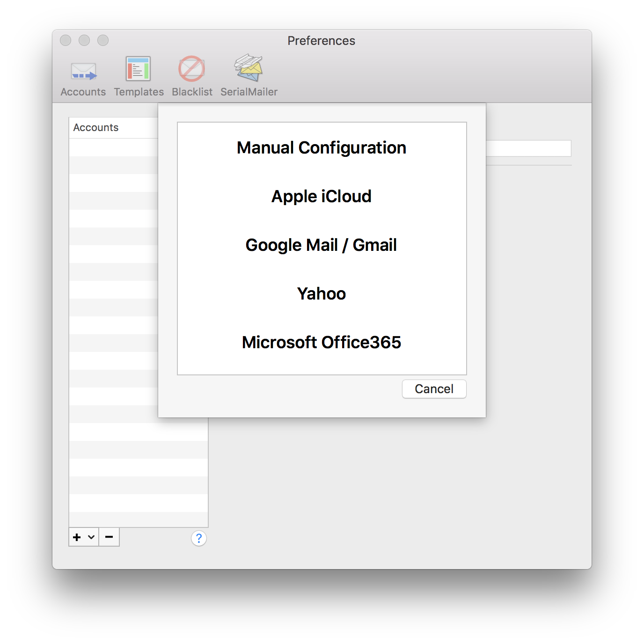This screenshot has height=644, width=644.
Task: Open the add account dropdown chevron
Action: coord(91,537)
